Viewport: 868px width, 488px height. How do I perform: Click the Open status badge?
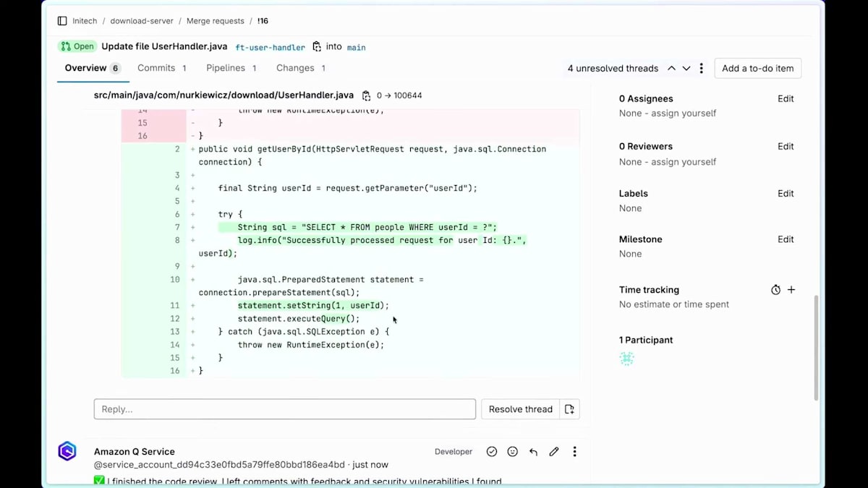tap(76, 46)
